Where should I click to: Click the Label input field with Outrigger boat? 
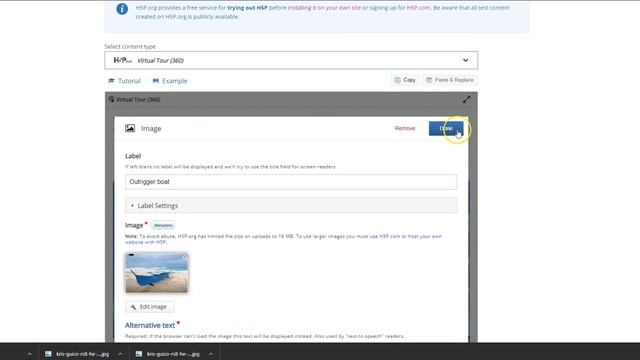point(291,182)
